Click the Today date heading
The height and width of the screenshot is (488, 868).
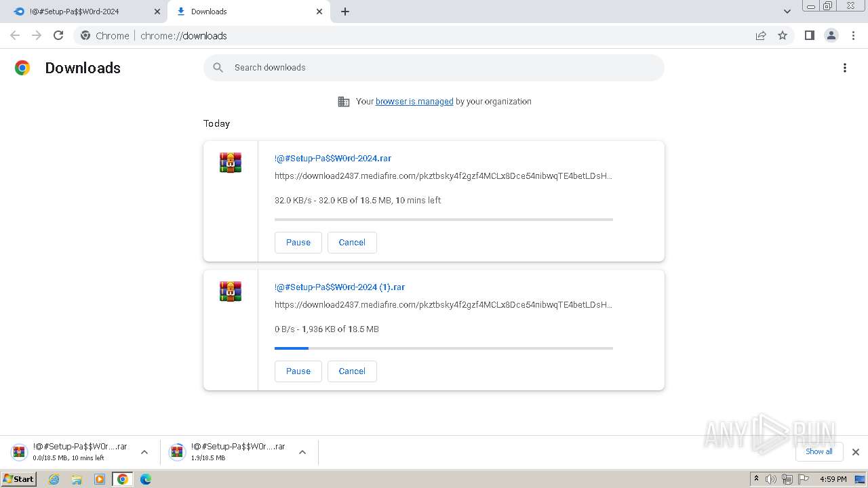coord(217,123)
